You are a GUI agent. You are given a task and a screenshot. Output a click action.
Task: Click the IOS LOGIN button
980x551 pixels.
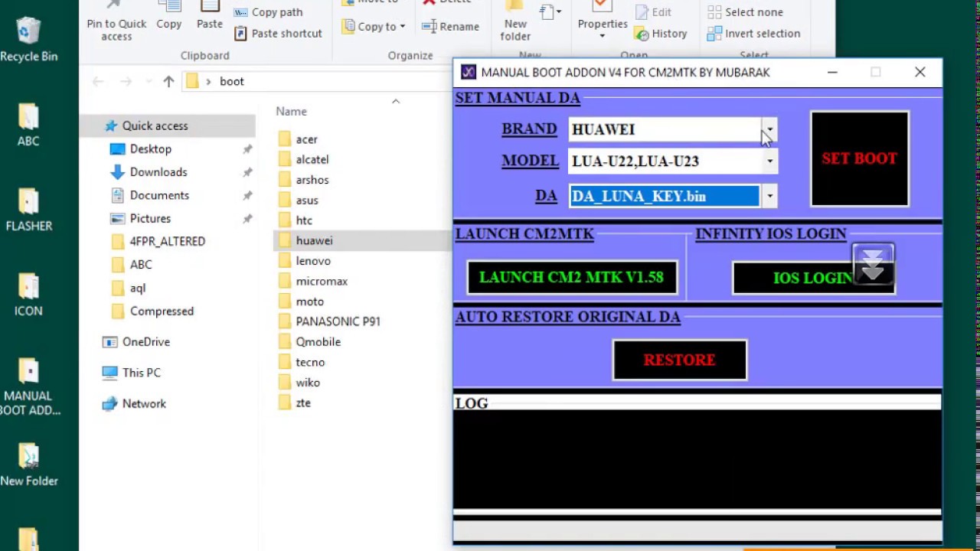813,278
